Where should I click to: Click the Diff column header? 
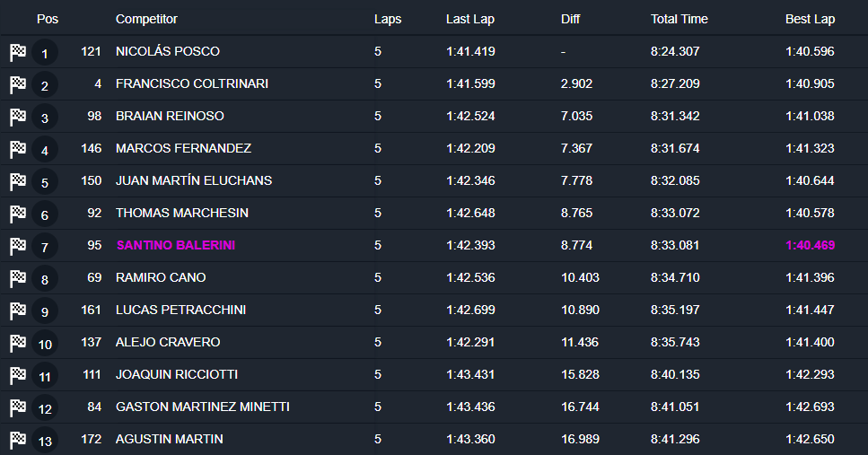571,19
